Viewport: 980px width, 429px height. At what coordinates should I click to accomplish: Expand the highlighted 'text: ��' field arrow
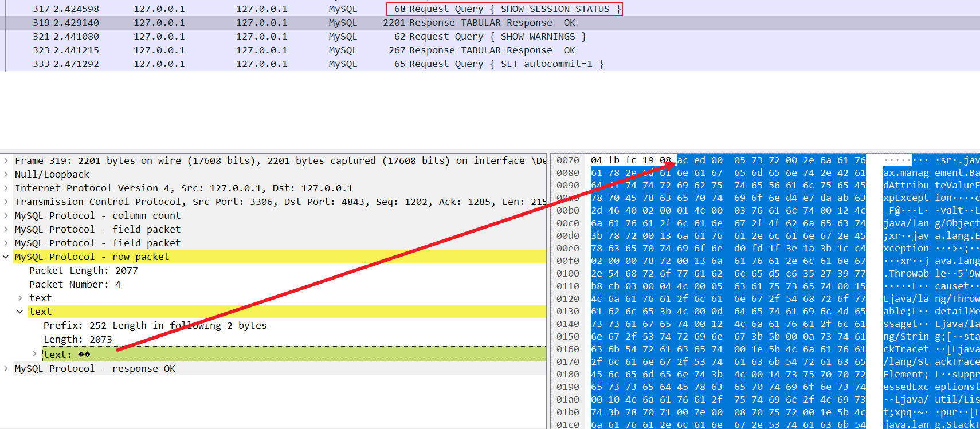(x=34, y=354)
